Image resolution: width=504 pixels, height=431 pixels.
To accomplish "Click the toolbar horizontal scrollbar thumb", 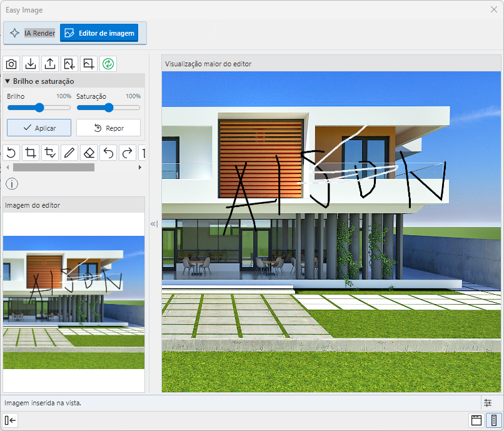I will [54, 167].
